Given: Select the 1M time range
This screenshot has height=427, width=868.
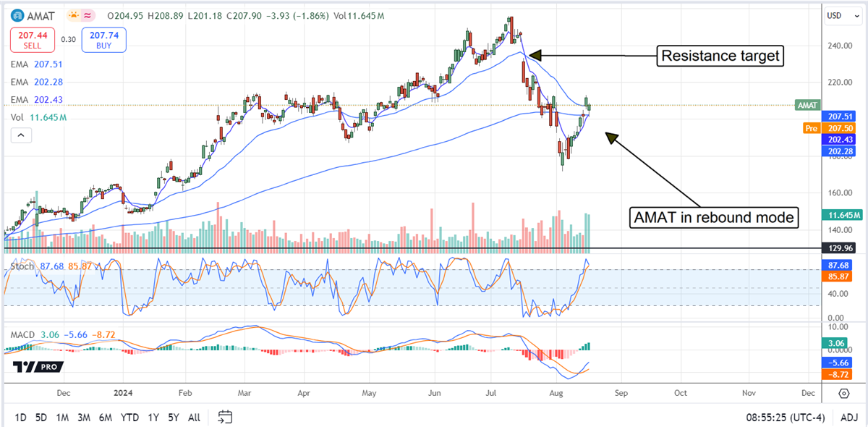Looking at the screenshot, I should click(x=63, y=418).
